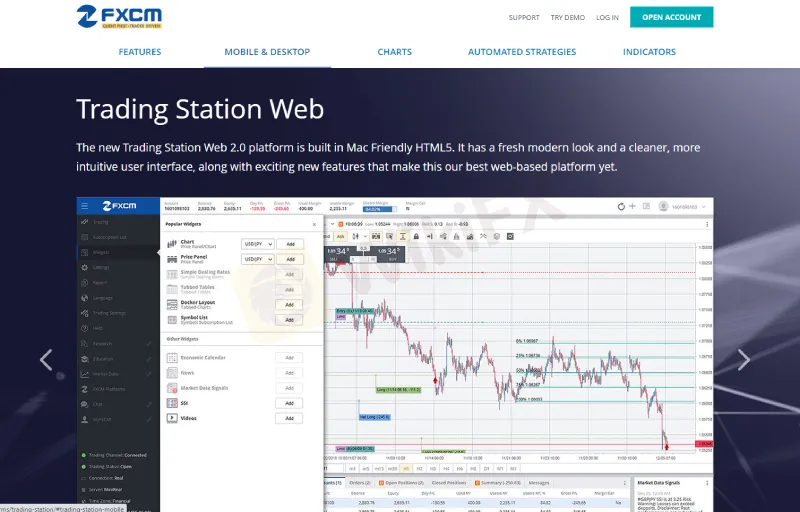Switch to the Features tab
The image size is (800, 512).
point(140,52)
